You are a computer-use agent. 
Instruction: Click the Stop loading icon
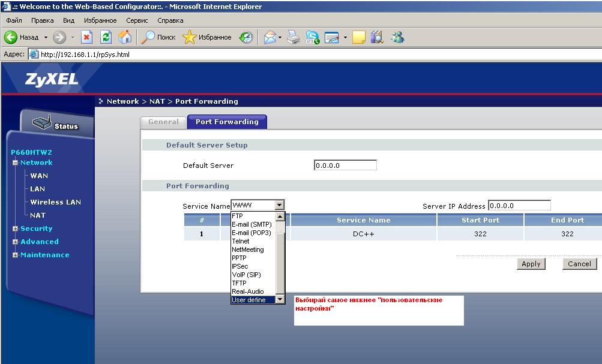pos(86,37)
